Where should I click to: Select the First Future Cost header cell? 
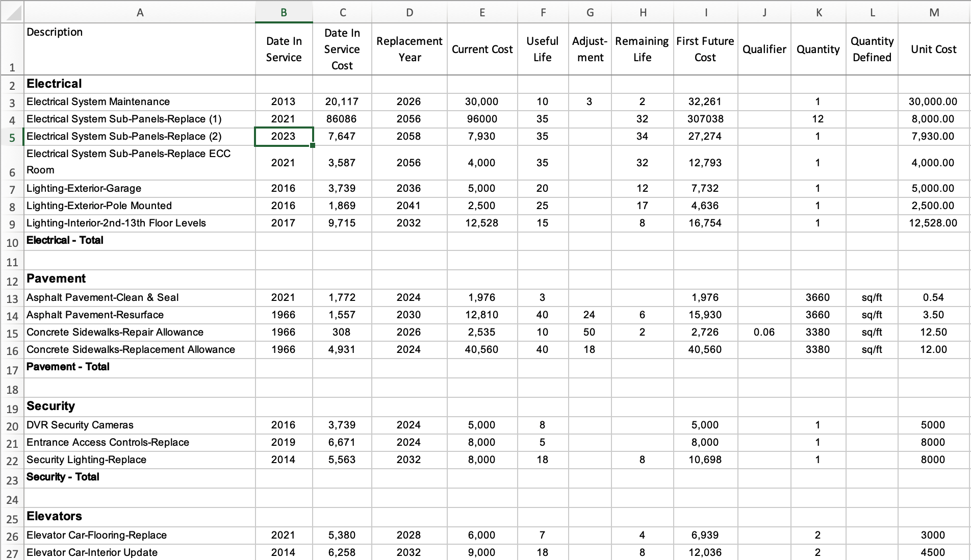point(705,49)
